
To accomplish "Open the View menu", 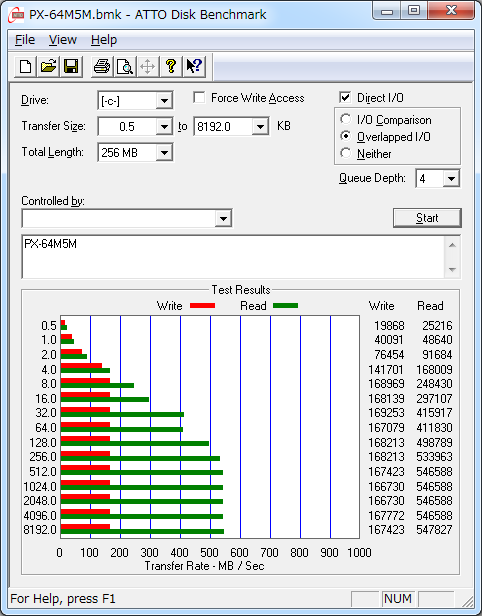I will (x=62, y=40).
